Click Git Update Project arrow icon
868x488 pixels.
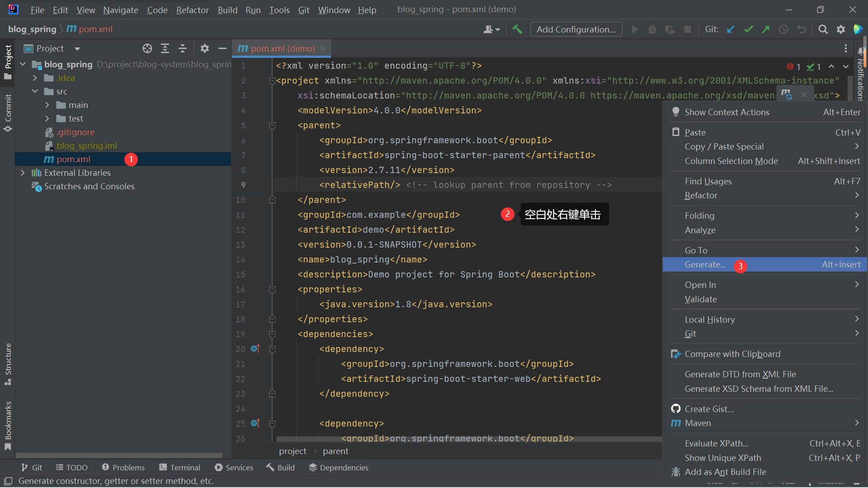[x=731, y=29]
